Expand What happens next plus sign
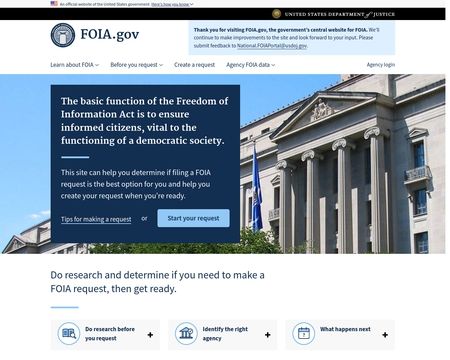This screenshot has height=360, width=450. [x=385, y=335]
